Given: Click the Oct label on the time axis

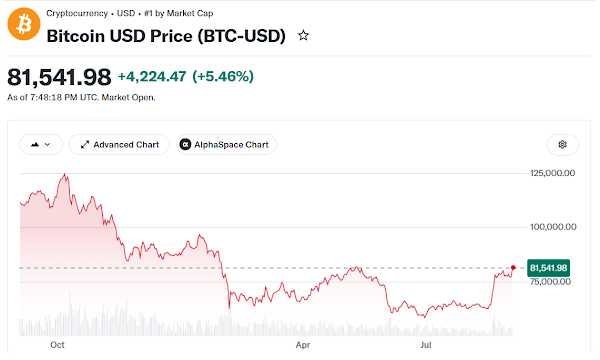Looking at the screenshot, I should pos(57,345).
